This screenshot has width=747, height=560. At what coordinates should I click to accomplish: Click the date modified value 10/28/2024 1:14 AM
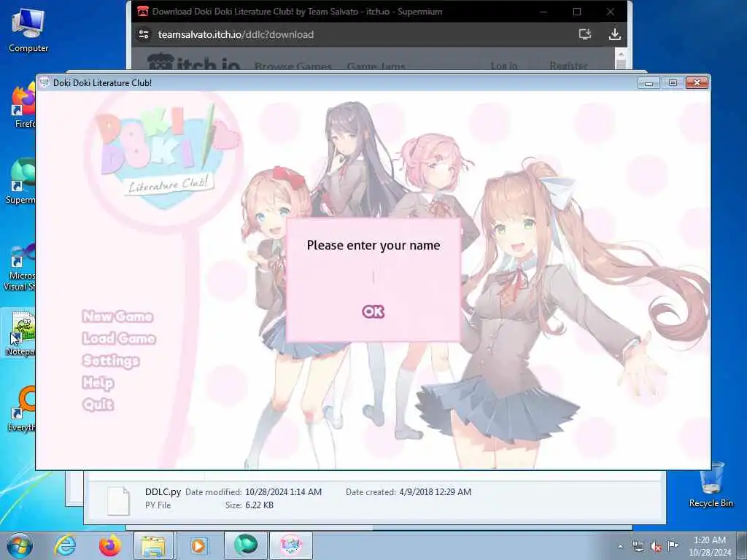pos(284,492)
